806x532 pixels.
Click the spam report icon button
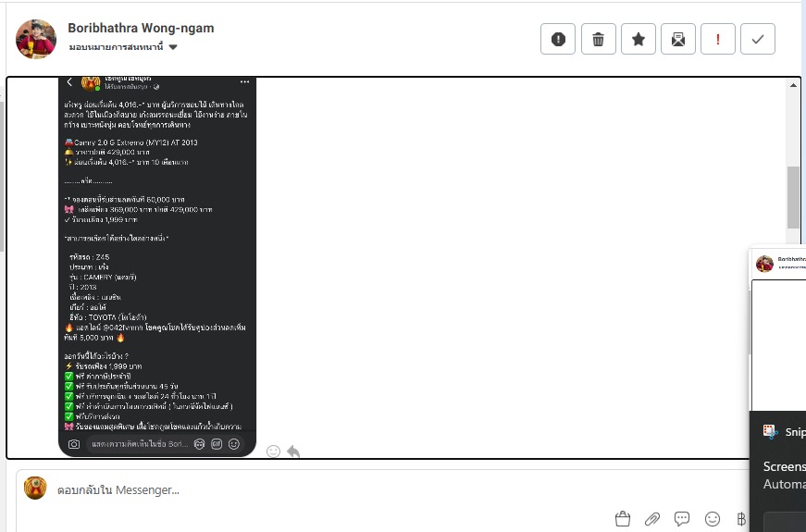point(558,39)
